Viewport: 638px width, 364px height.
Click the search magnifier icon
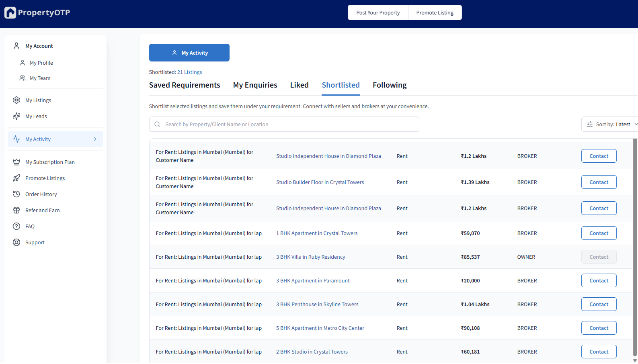click(157, 124)
